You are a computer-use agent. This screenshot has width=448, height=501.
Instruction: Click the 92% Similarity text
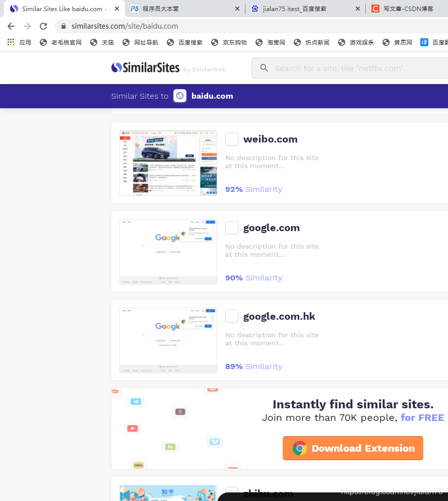click(x=253, y=189)
